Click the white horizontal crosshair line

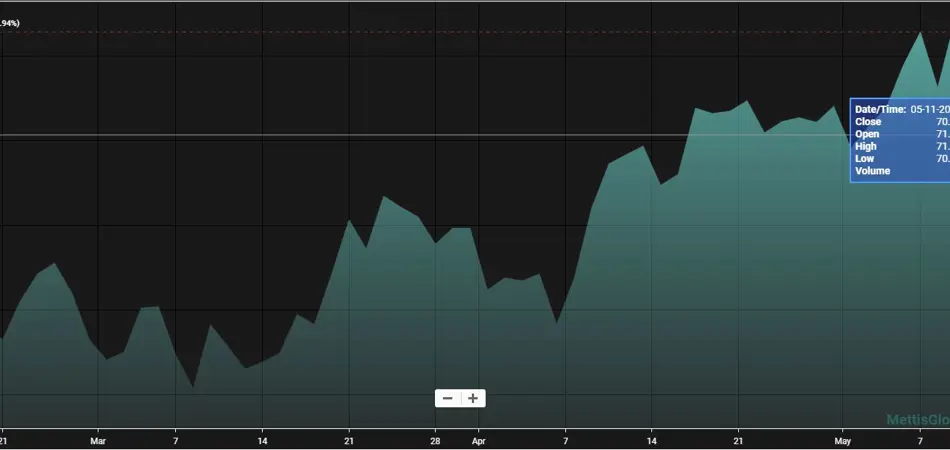[400, 134]
